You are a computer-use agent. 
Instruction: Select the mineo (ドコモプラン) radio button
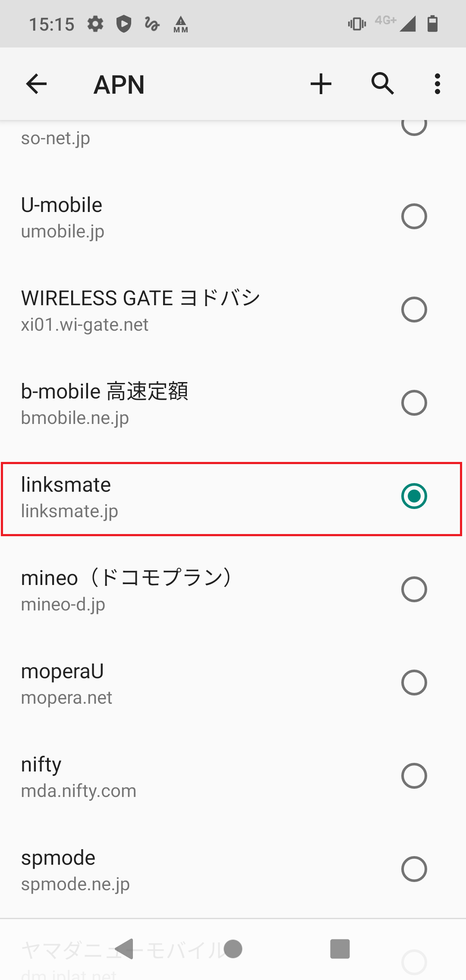pos(414,589)
